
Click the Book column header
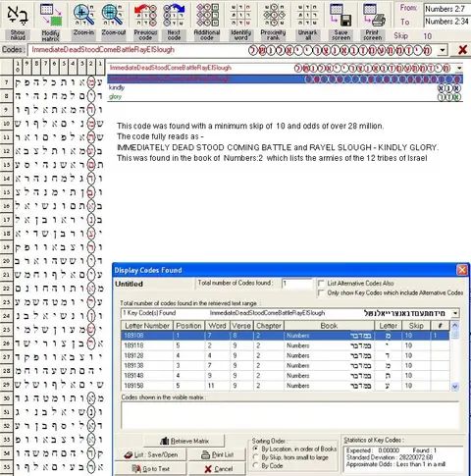click(329, 326)
